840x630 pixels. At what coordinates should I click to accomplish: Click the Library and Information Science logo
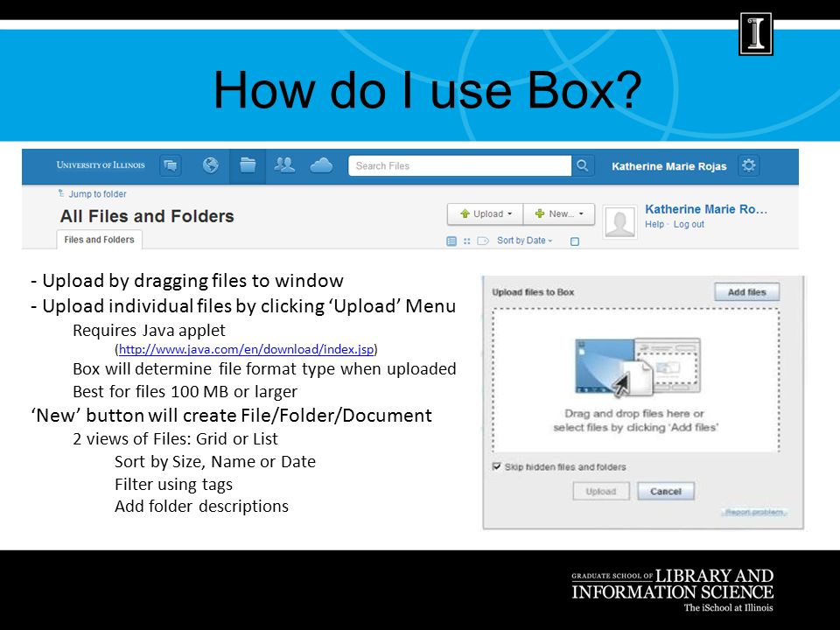tap(672, 591)
